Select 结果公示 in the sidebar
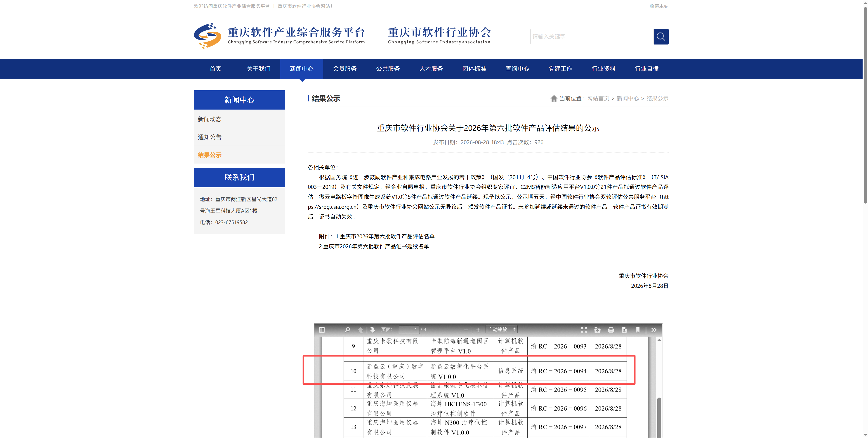The height and width of the screenshot is (438, 868). point(239,155)
